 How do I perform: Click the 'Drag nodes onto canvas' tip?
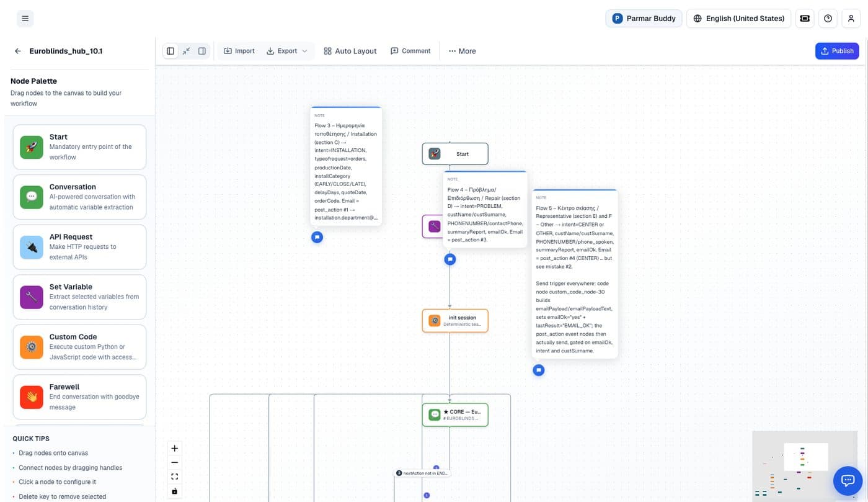53,453
